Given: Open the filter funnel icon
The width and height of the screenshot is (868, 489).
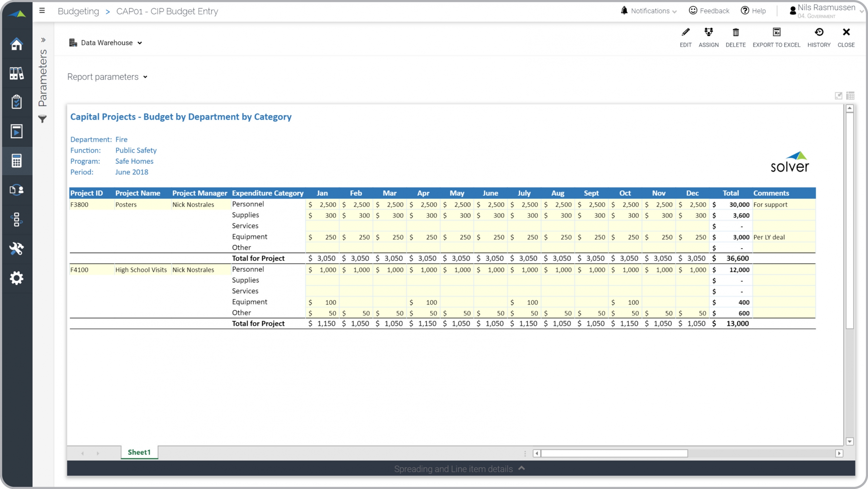Looking at the screenshot, I should click(x=42, y=119).
